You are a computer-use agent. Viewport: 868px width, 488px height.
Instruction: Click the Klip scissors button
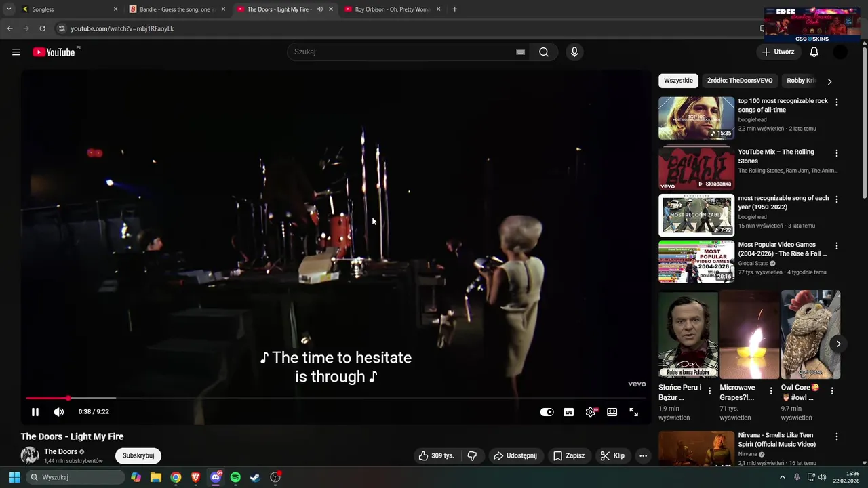(612, 456)
